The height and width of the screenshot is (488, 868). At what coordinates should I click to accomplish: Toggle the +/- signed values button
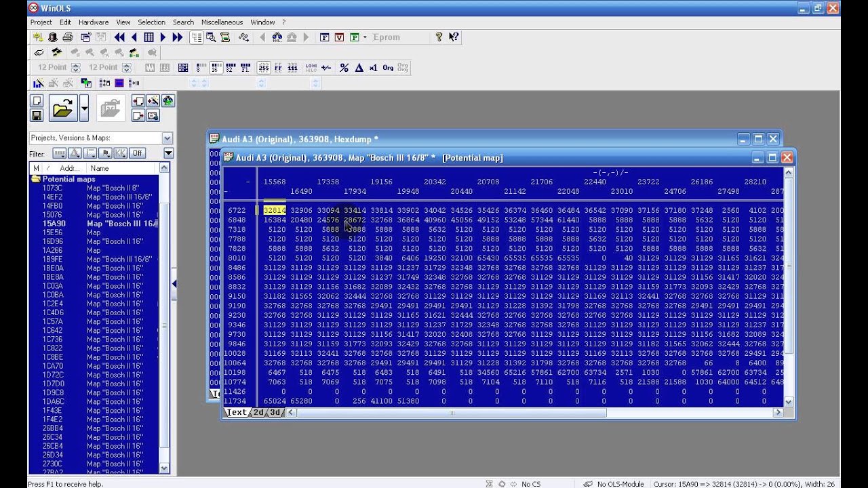click(x=326, y=68)
